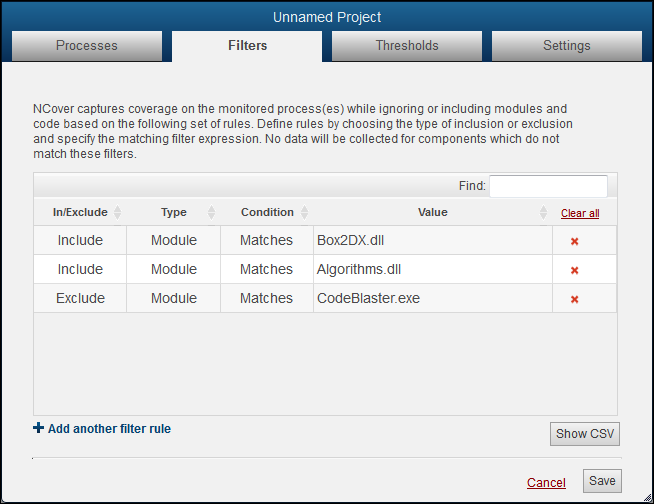The image size is (654, 504).
Task: Open the Thresholds tab
Action: coord(407,46)
